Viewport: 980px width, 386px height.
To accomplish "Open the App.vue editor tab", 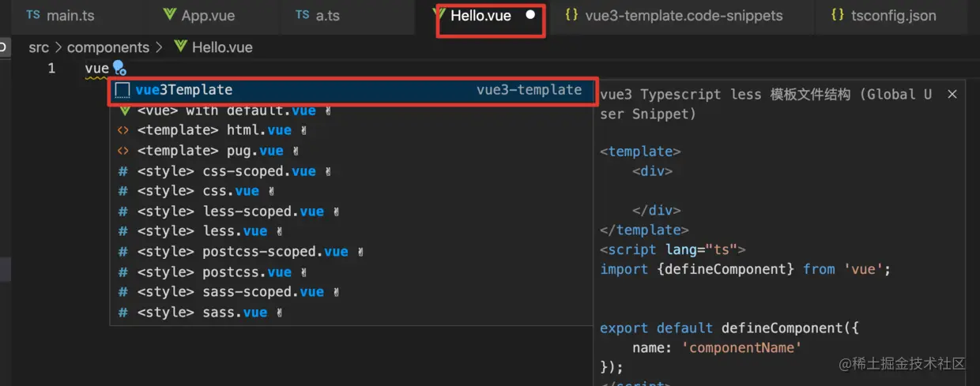I will (198, 16).
